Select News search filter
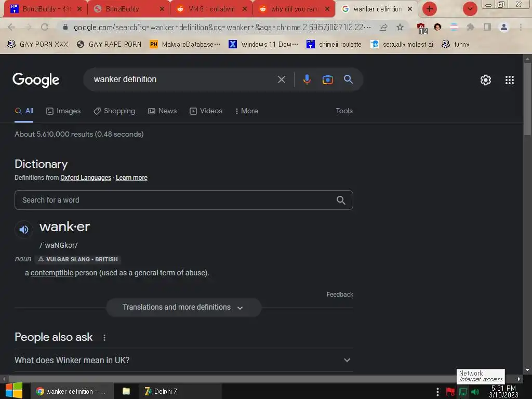532x399 pixels. (163, 111)
